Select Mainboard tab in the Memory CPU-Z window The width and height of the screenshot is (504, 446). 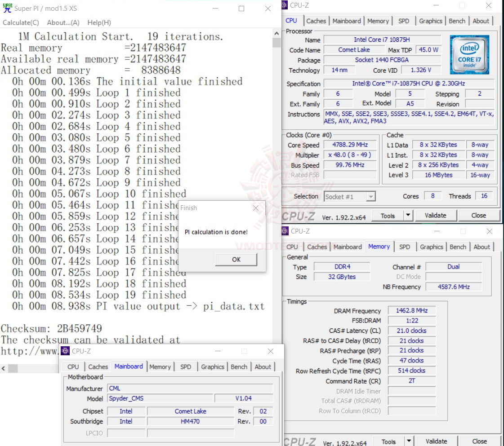click(347, 247)
